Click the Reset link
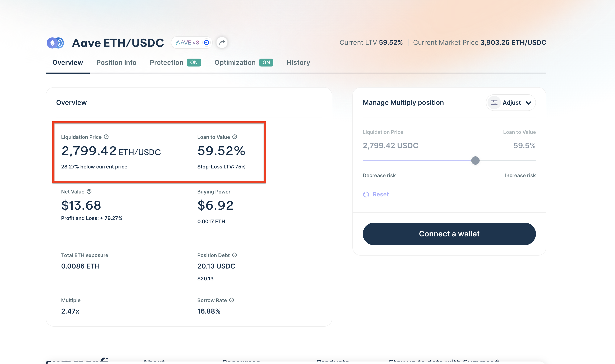This screenshot has width=615, height=364. 380,194
